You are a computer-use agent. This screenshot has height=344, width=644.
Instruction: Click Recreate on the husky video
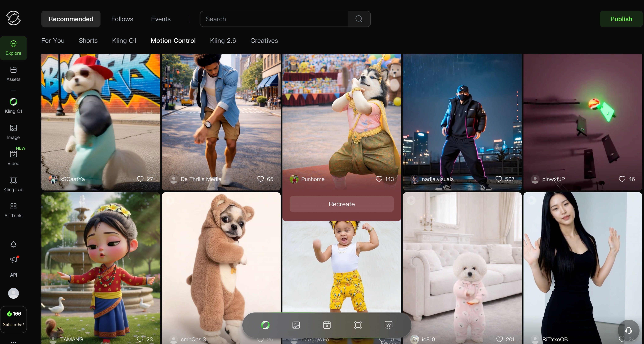click(341, 204)
